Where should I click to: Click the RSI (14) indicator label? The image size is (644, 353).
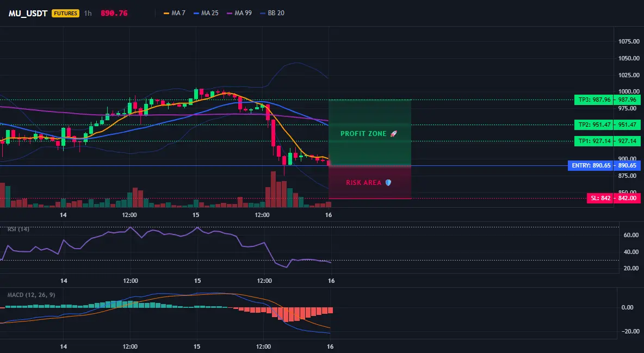pos(18,229)
